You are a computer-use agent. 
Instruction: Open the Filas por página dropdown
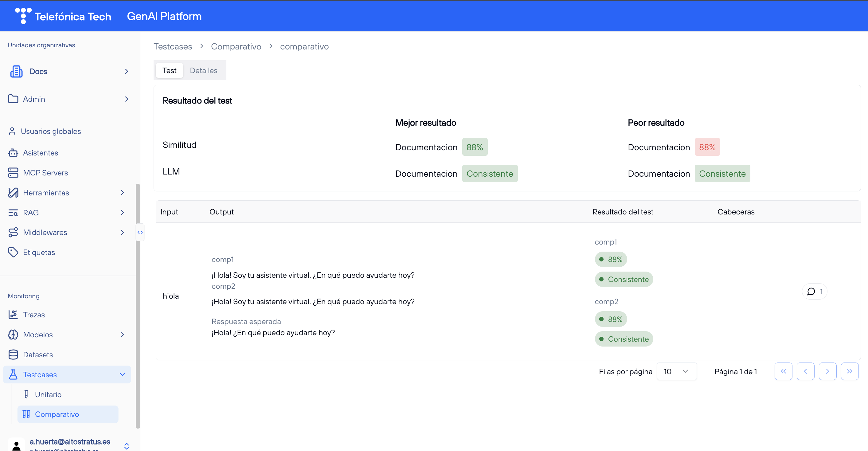[x=676, y=371]
